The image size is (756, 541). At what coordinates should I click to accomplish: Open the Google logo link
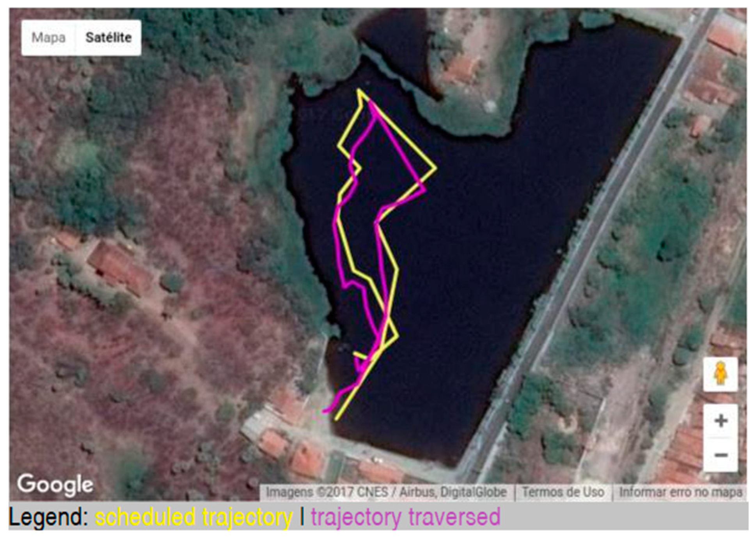pos(55,485)
